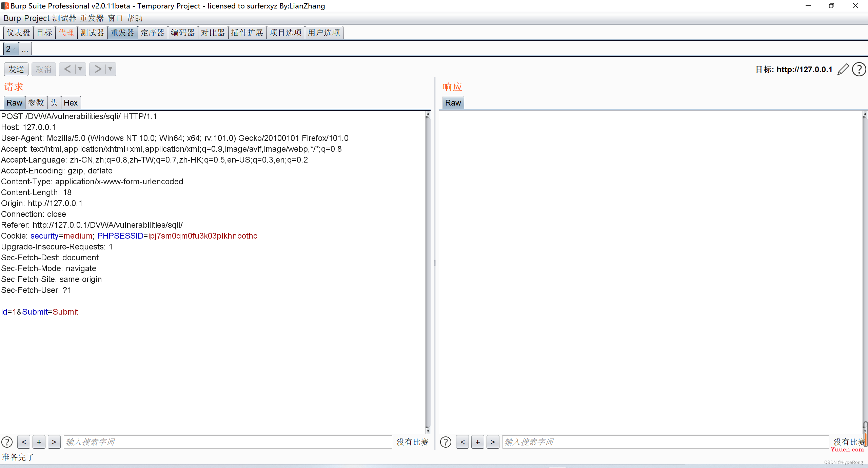
Task: Select the 重发器 Repeater tab
Action: point(123,33)
